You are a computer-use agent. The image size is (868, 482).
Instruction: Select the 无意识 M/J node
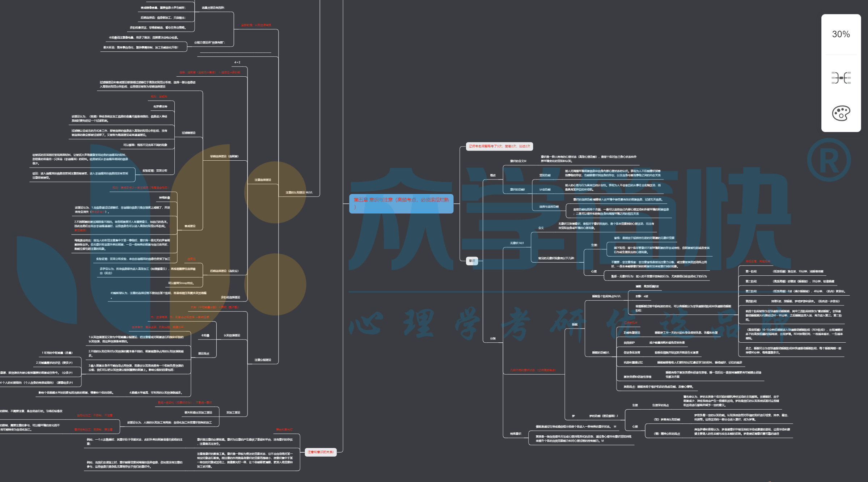(x=517, y=243)
